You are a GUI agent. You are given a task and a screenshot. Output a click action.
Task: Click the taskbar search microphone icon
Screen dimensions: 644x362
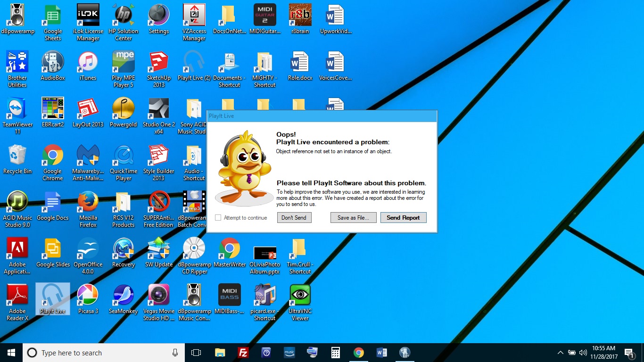tap(175, 353)
